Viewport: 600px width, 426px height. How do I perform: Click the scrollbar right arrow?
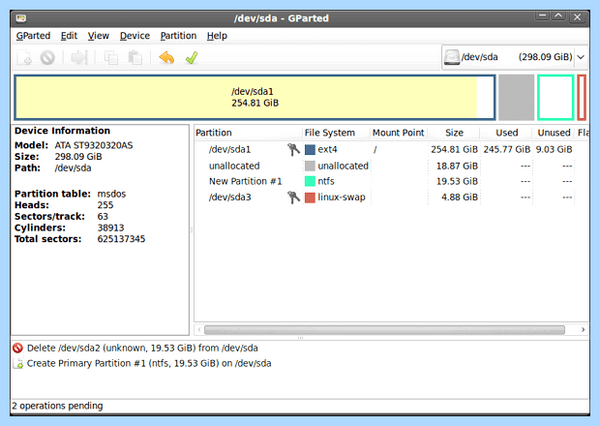coord(583,330)
